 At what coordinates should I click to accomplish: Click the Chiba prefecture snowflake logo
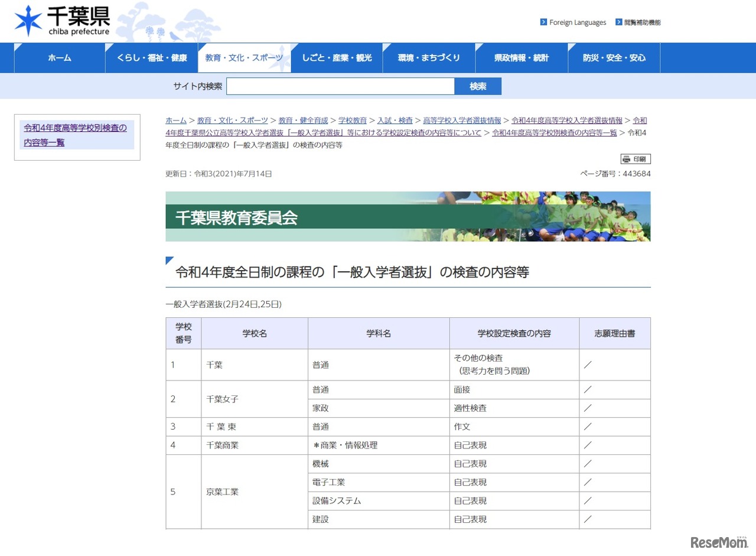coord(27,19)
